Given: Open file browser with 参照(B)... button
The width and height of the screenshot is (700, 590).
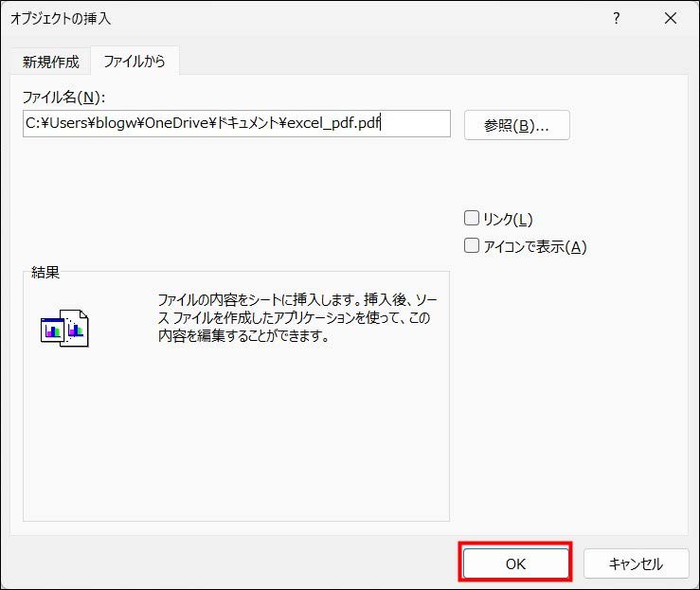Looking at the screenshot, I should 516,125.
